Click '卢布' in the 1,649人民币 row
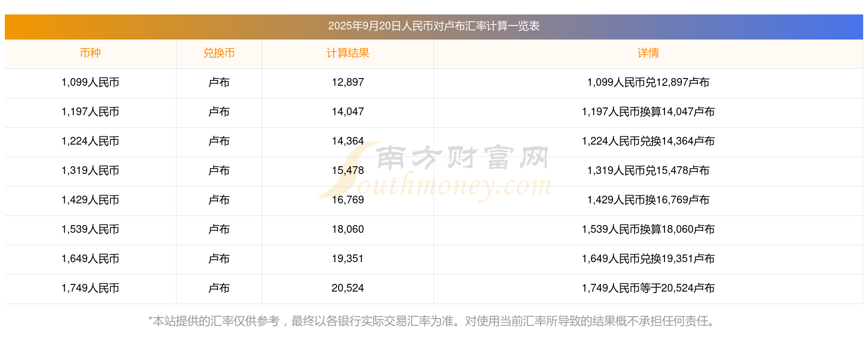Image resolution: width=868 pixels, height=347 pixels. point(219,259)
